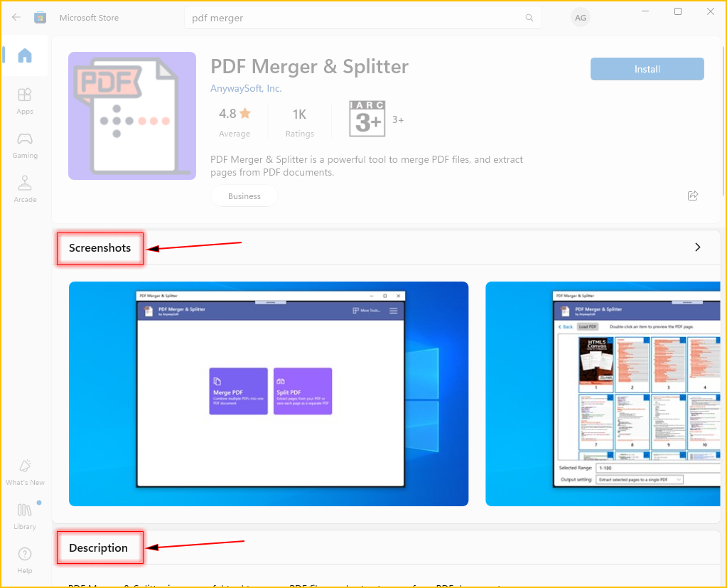Click the search magnifier icon
The width and height of the screenshot is (727, 588).
pos(529,18)
